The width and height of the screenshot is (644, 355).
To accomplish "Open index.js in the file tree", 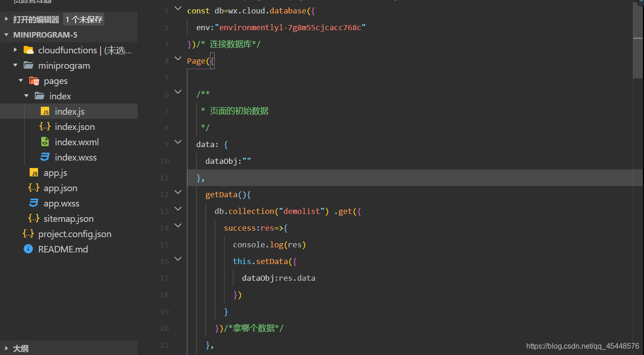I will pos(69,111).
